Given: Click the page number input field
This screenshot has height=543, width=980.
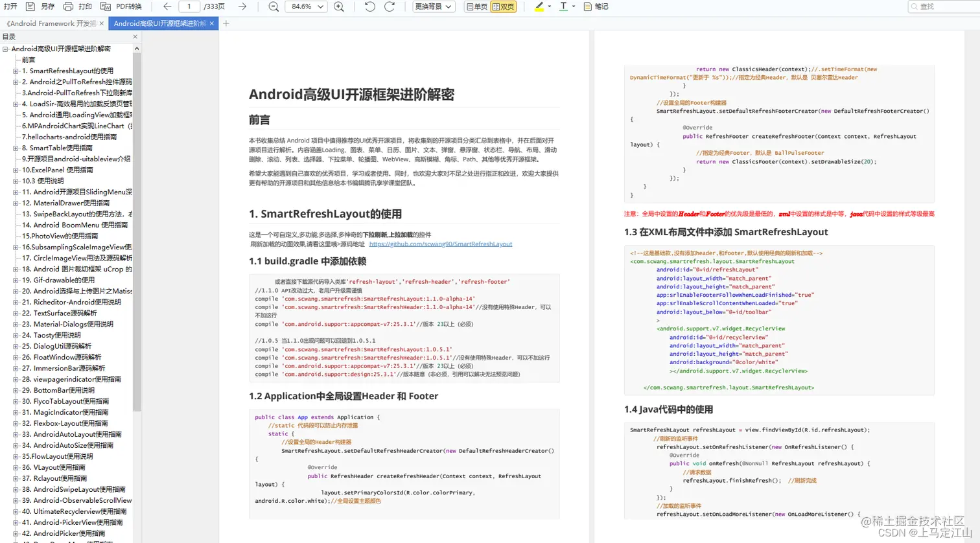Looking at the screenshot, I should tap(189, 6).
